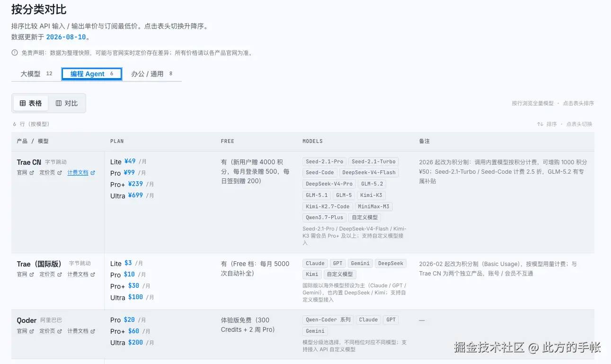Click the DeepSeek-V4-Pro model tag
The width and height of the screenshot is (611, 364).
tap(329, 184)
